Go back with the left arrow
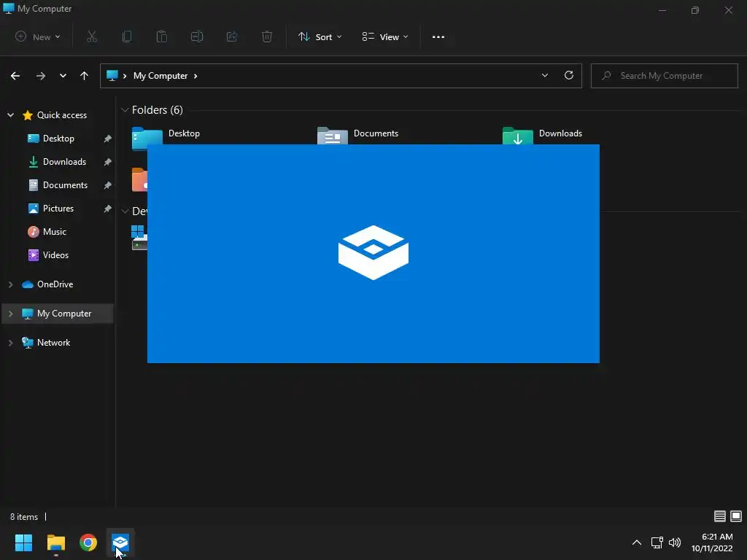This screenshot has width=747, height=560. [15, 76]
